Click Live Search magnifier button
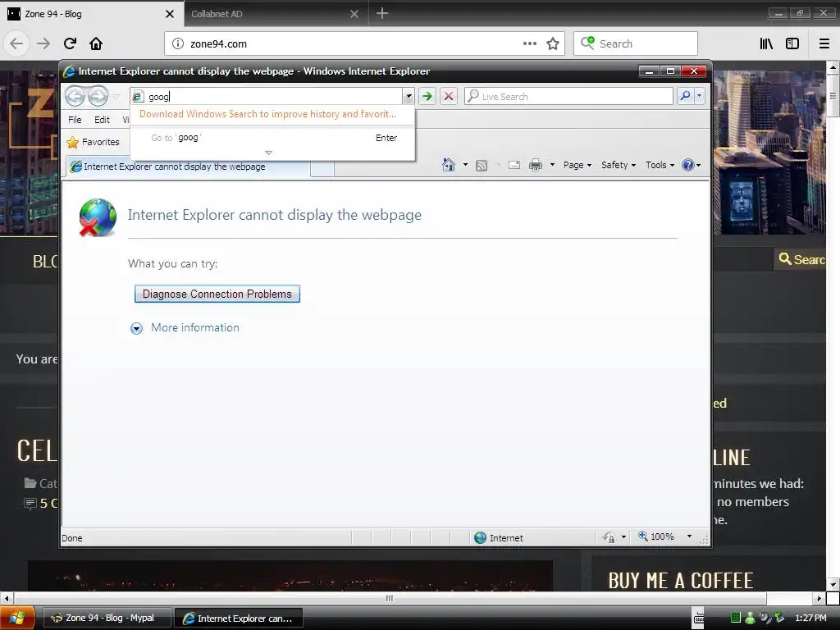 [685, 97]
